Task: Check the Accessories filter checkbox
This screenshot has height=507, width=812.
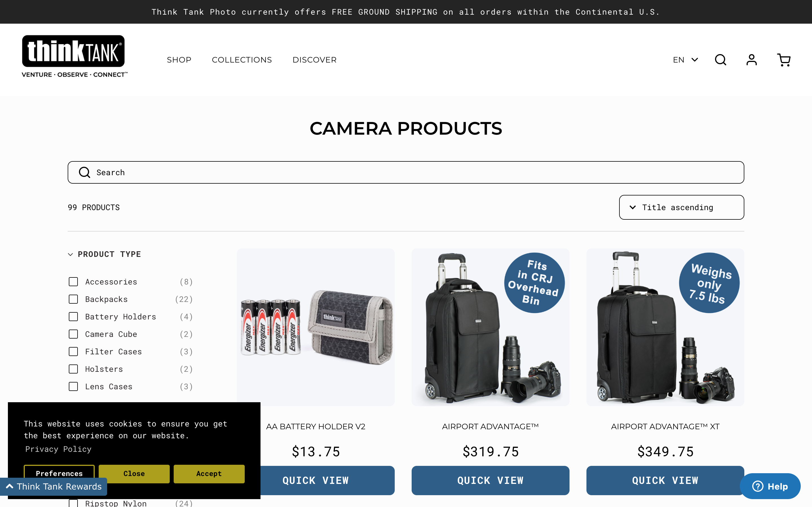Action: (x=73, y=282)
